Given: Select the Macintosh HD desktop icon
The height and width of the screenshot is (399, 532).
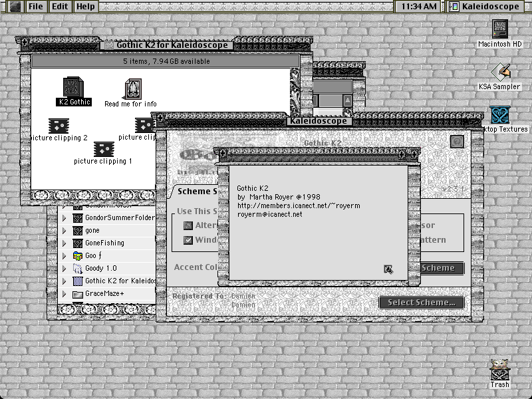Looking at the screenshot, I should 500,29.
